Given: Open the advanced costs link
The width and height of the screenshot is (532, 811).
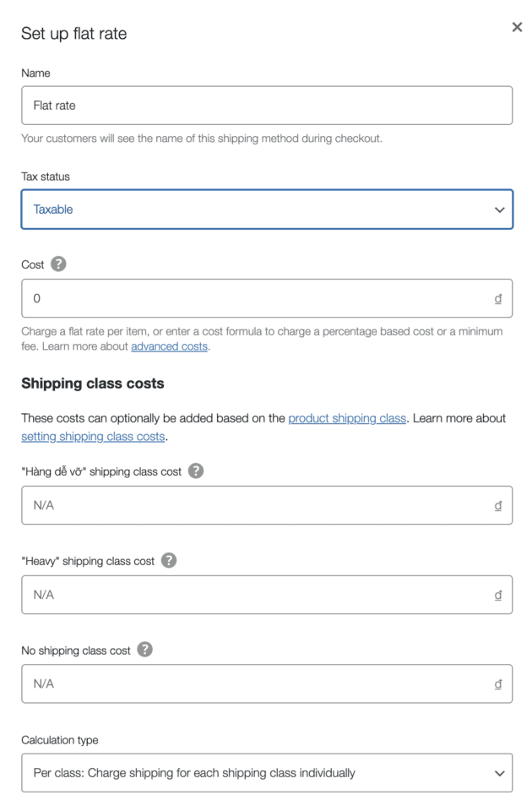Looking at the screenshot, I should [169, 346].
